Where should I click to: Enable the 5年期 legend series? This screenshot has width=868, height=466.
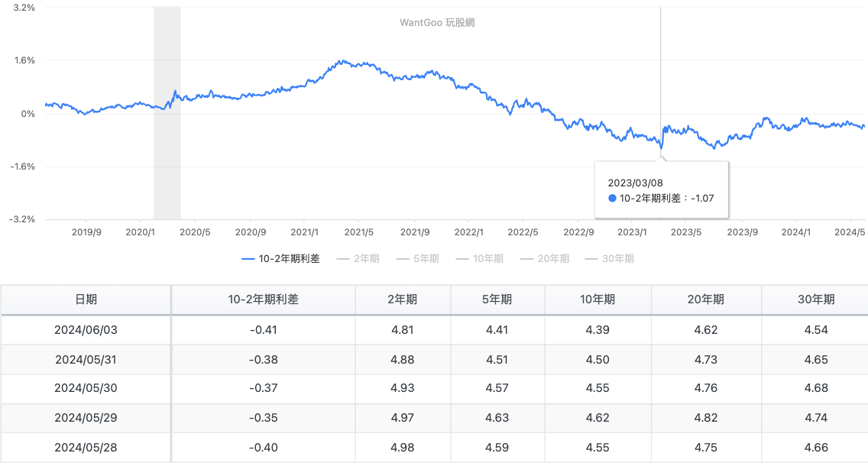[417, 259]
